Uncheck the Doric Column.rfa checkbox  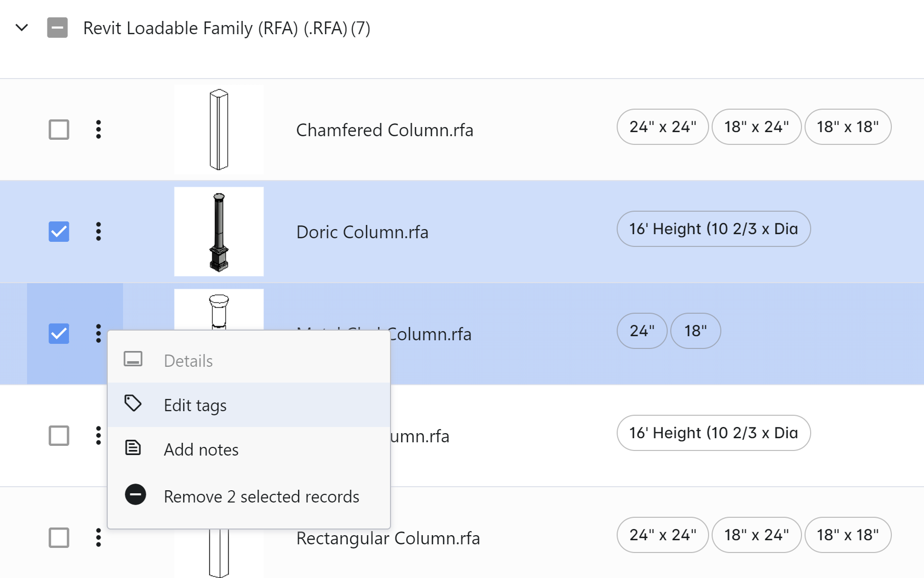point(59,232)
